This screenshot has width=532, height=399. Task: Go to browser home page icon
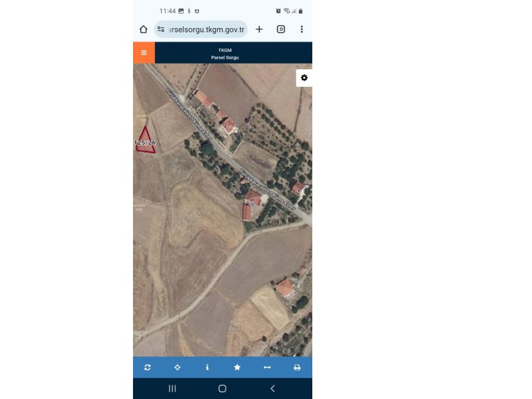pos(143,29)
